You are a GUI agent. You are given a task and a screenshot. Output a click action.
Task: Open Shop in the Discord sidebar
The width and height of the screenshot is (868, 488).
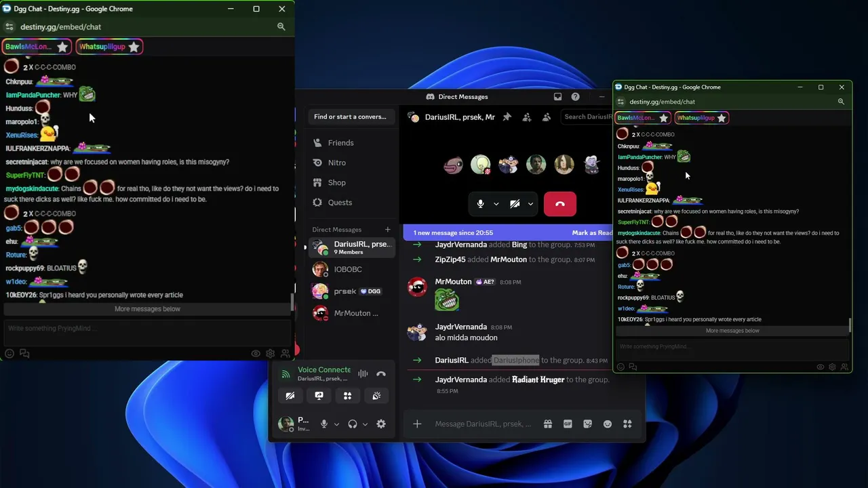pos(351,182)
